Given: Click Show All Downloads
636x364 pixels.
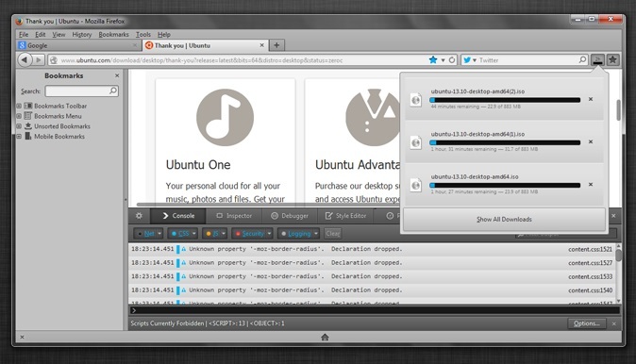Looking at the screenshot, I should coord(504,220).
